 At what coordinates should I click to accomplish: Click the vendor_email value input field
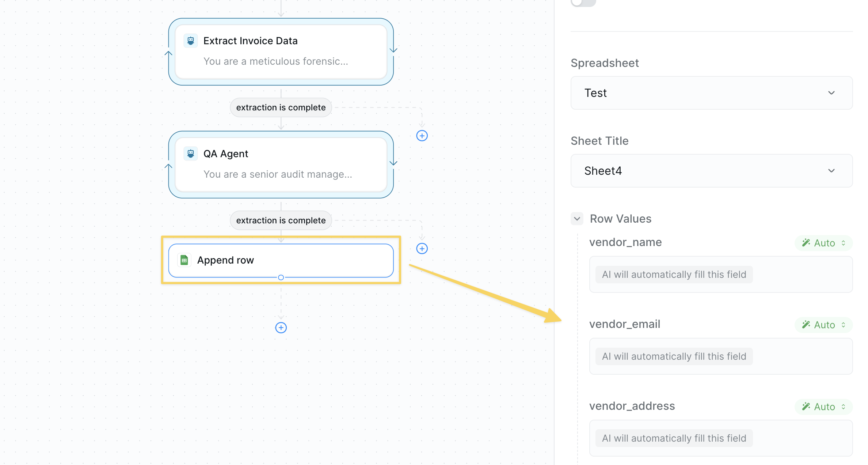[720, 356]
